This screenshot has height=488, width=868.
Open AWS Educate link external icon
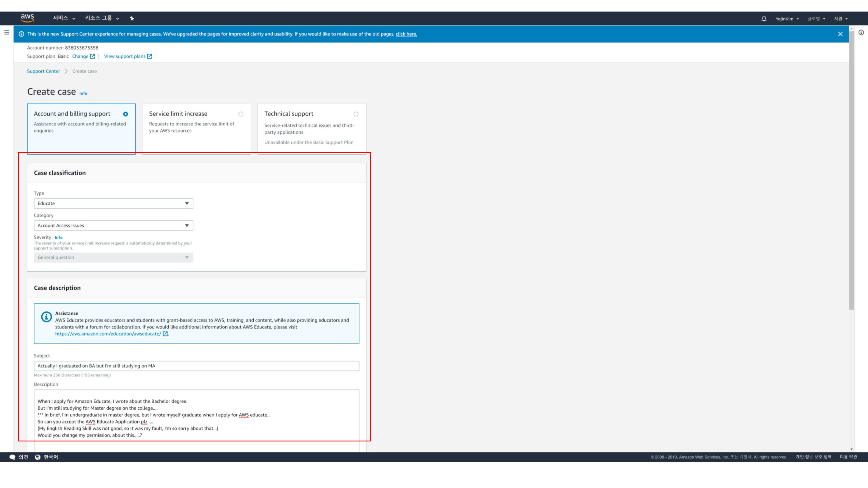tap(165, 334)
